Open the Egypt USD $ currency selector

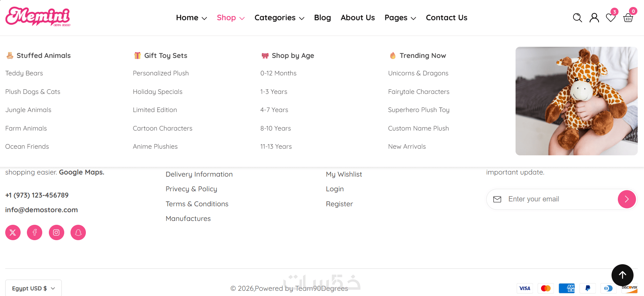point(34,288)
